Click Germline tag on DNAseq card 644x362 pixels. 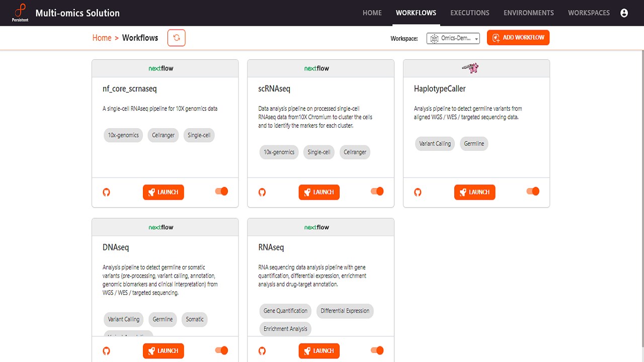[x=163, y=319]
